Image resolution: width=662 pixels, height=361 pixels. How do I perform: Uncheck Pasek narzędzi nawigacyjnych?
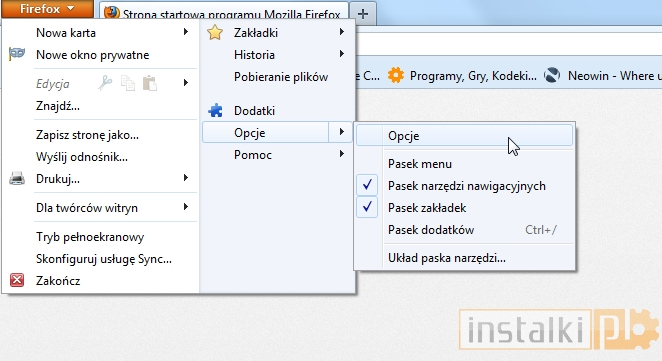tap(464, 186)
